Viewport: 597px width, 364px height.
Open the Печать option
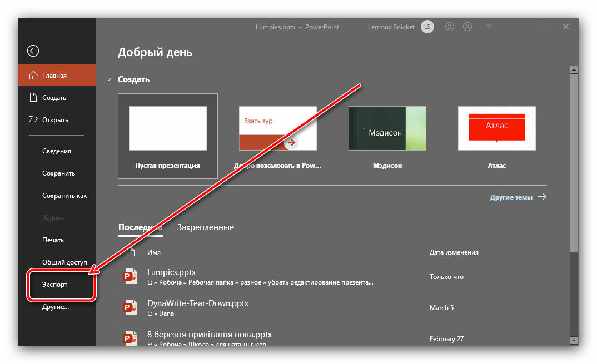(53, 240)
